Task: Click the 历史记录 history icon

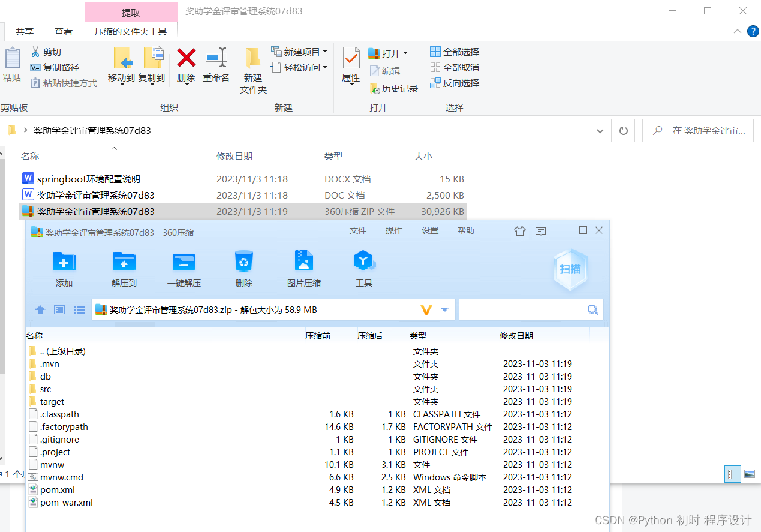Action: click(374, 88)
